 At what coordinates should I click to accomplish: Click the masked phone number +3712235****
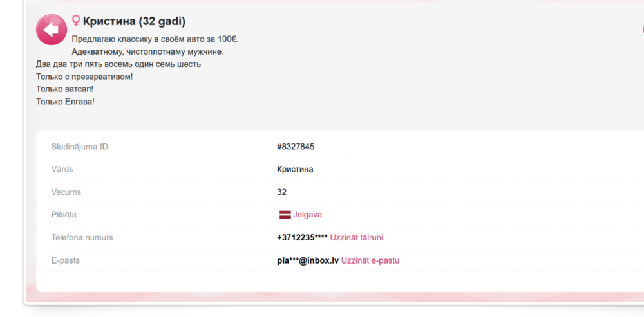click(x=302, y=238)
